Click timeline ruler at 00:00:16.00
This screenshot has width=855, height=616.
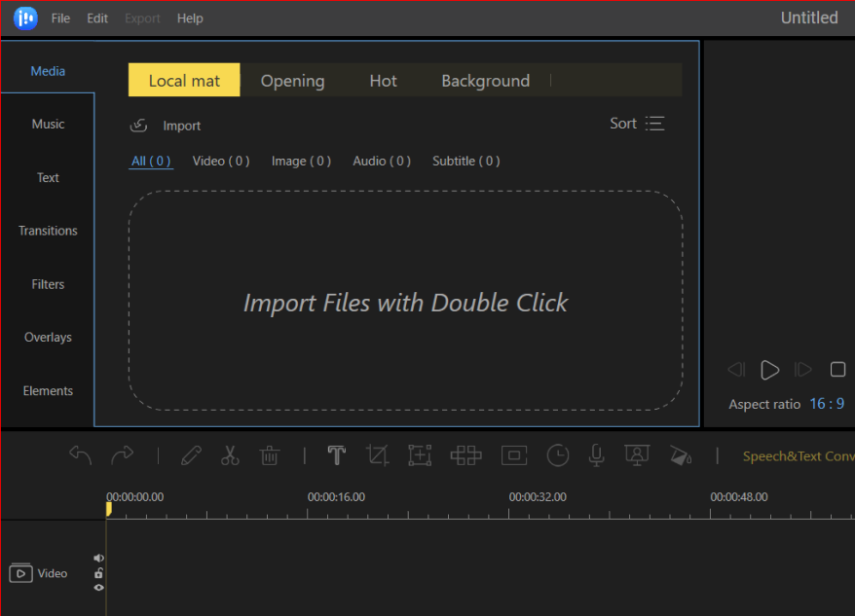click(x=336, y=497)
